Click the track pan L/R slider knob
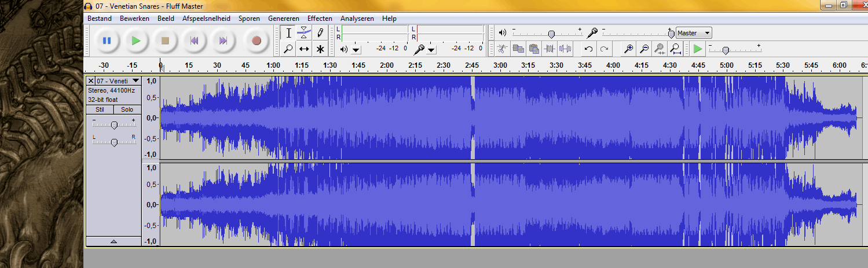Screen dimensions: 868x268 click(x=114, y=142)
